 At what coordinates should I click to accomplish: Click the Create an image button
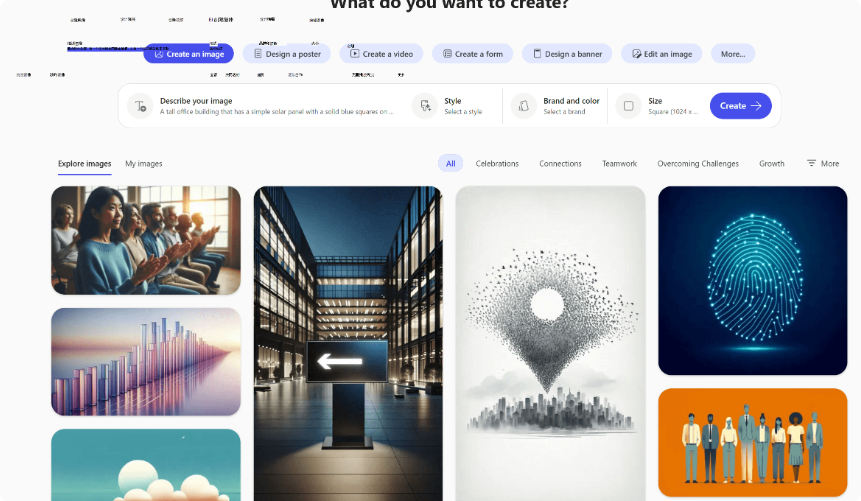tap(188, 54)
